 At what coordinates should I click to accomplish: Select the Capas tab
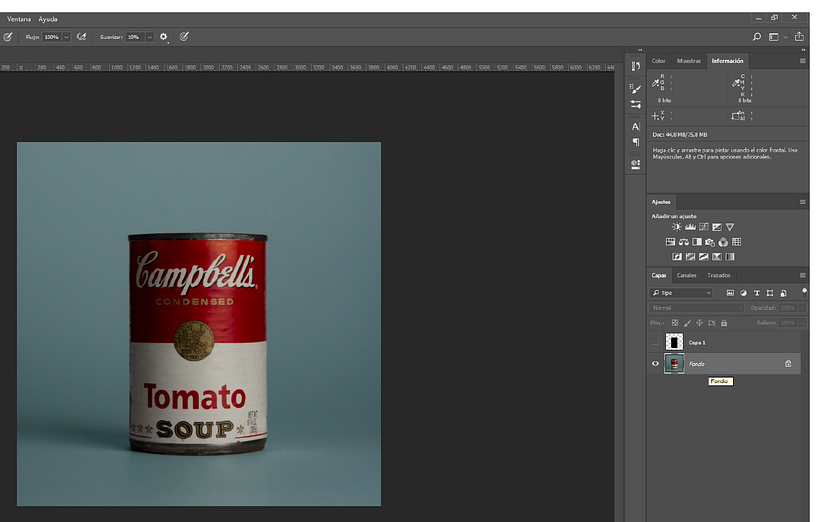(659, 275)
